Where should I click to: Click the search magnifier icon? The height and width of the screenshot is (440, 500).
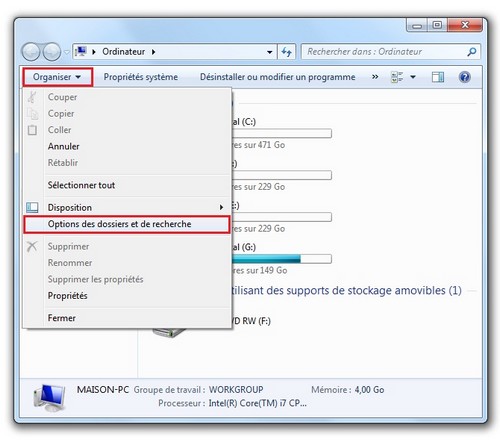[472, 52]
